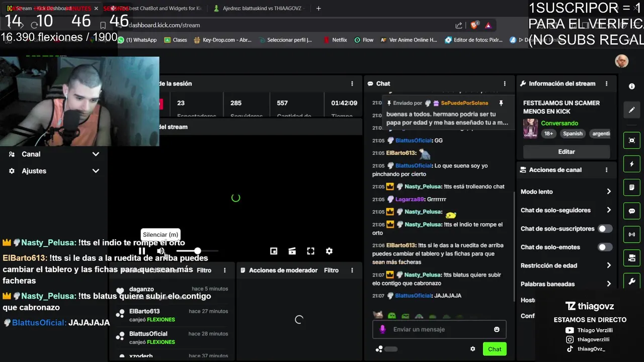Click the chat points toggle beside channel points icon
The height and width of the screenshot is (362, 644).
point(391,349)
